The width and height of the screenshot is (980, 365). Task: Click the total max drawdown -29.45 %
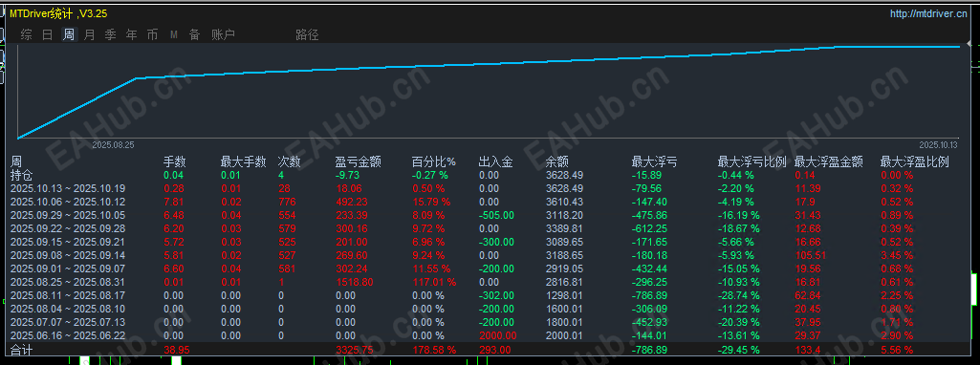point(739,350)
